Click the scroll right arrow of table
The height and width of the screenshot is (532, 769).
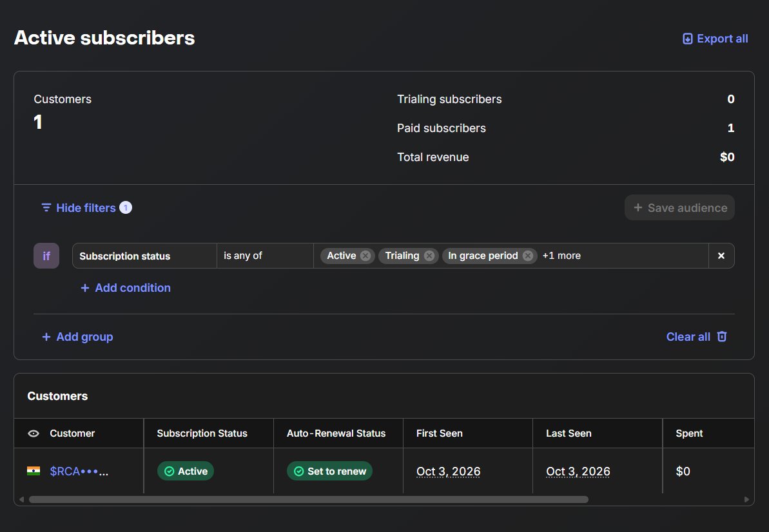point(746,500)
